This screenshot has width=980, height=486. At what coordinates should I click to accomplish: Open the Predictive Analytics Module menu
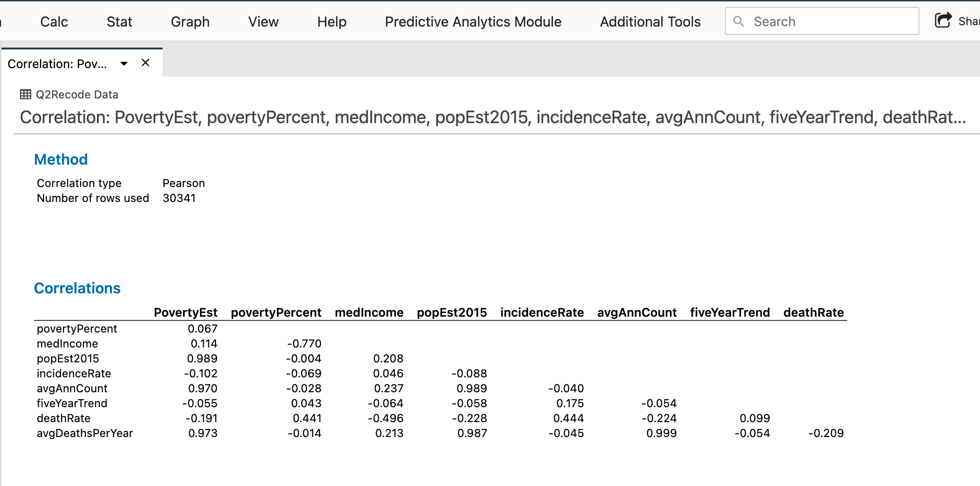(x=473, y=21)
